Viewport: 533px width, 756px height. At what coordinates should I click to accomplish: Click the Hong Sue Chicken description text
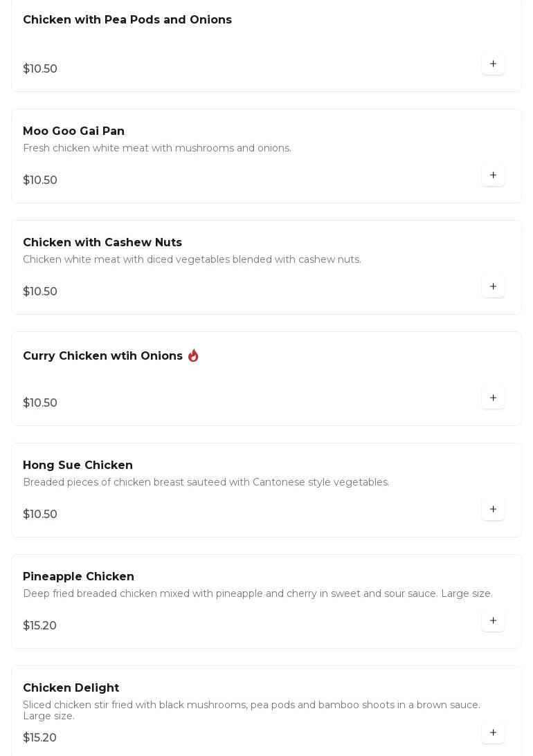[x=206, y=482]
